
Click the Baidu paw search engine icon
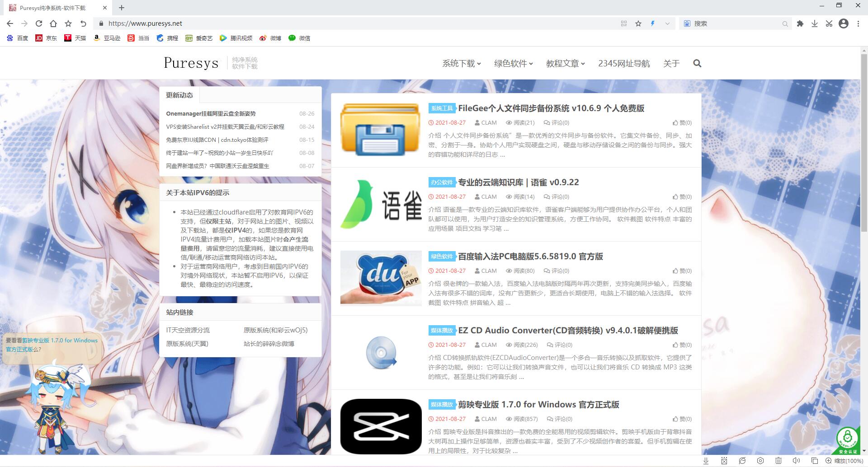[687, 23]
